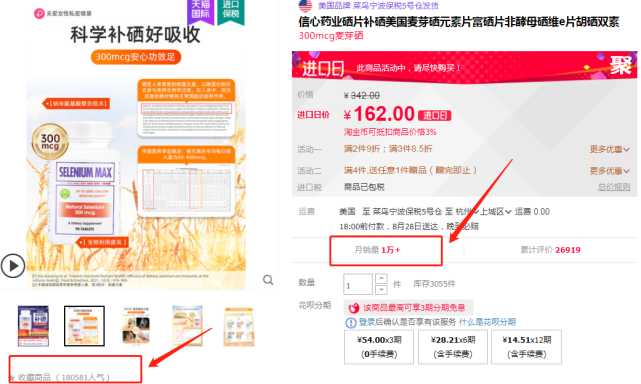Image resolution: width=641 pixels, height=384 pixels.
Task: Add item to favorites via 收藏商品
Action: 60,377
